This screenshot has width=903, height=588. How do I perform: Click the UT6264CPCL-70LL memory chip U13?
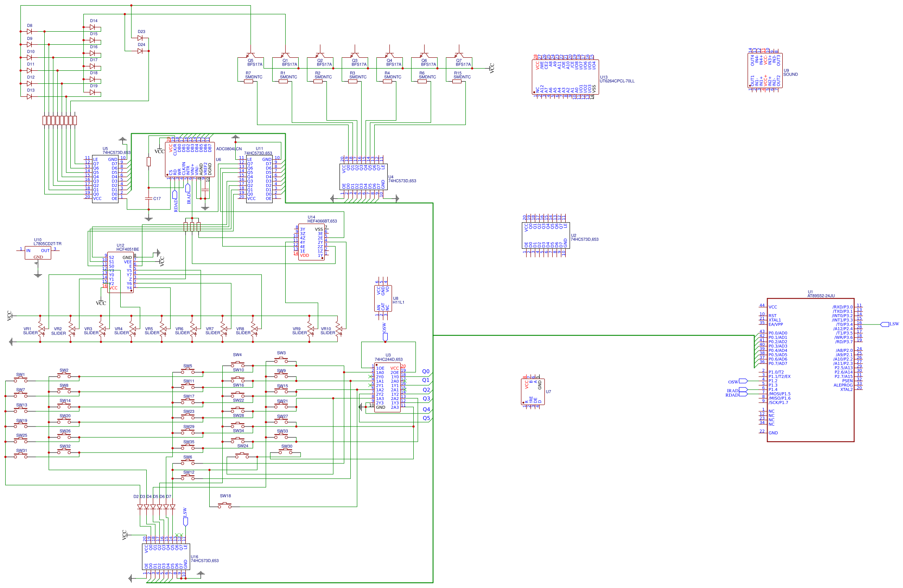pyautogui.click(x=564, y=76)
